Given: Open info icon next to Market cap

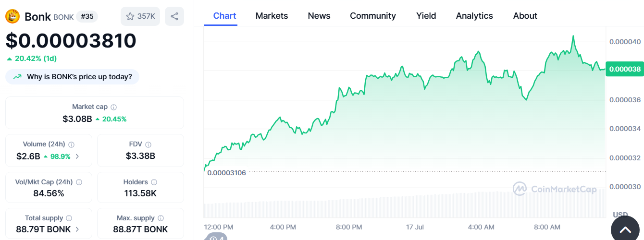Looking at the screenshot, I should 114,107.
